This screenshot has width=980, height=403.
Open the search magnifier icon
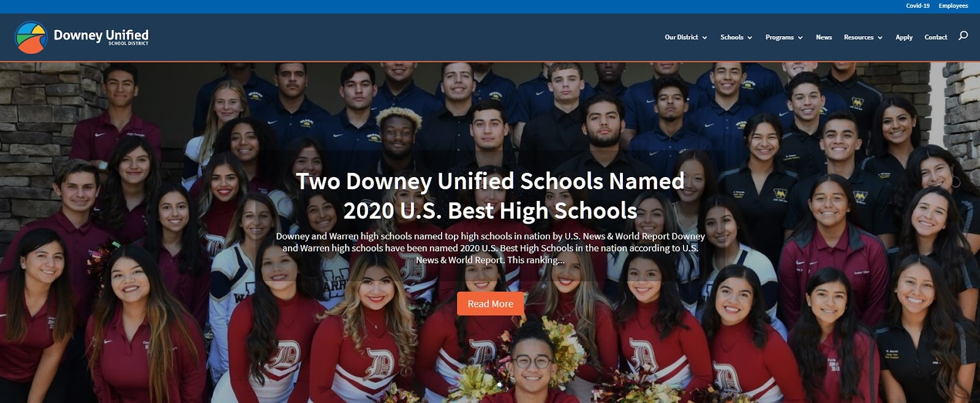pos(963,36)
